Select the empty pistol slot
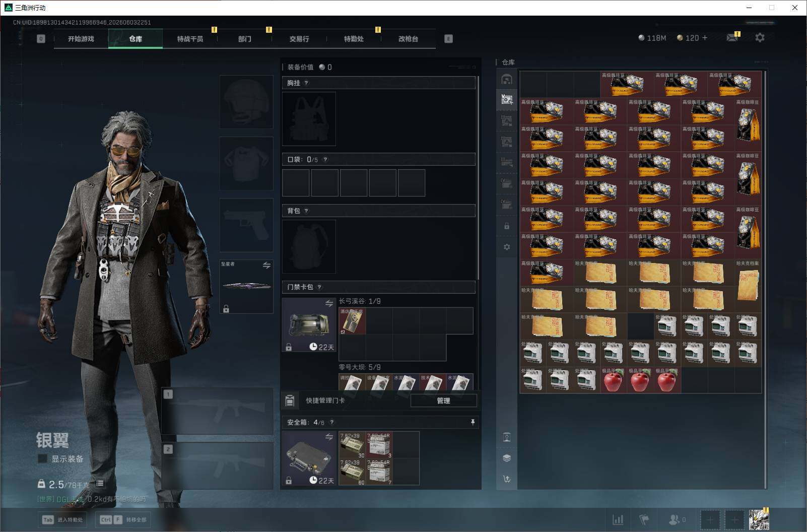The image size is (807, 532). (x=246, y=225)
